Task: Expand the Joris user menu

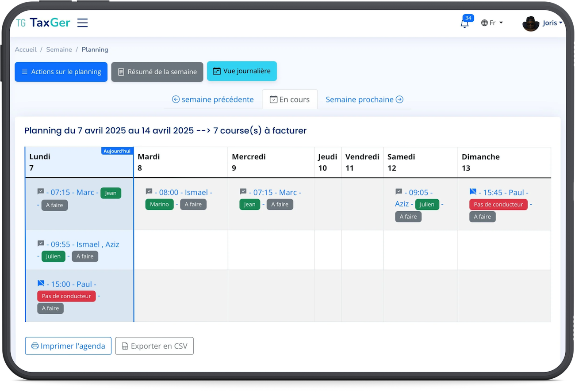Action: tap(552, 23)
